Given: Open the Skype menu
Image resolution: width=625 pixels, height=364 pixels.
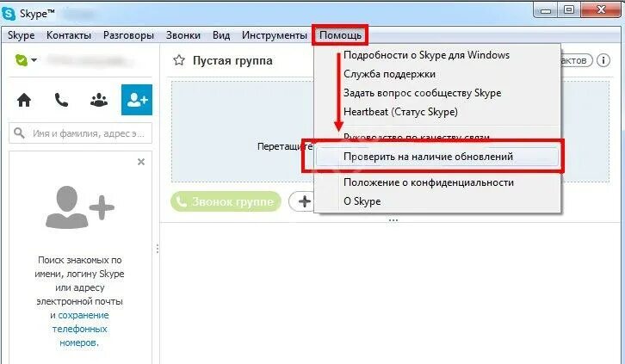Looking at the screenshot, I should tap(22, 35).
